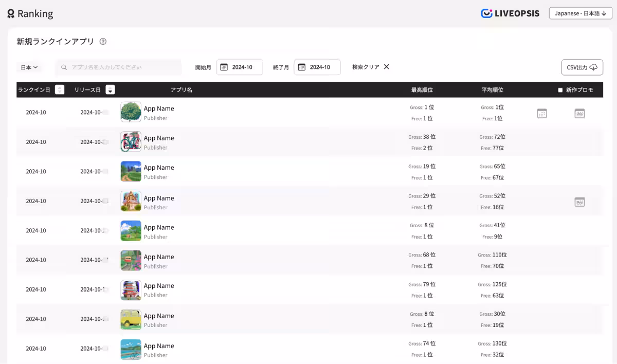617x364 pixels.
Task: Click the calendar grid icon in first row
Action: (542, 114)
